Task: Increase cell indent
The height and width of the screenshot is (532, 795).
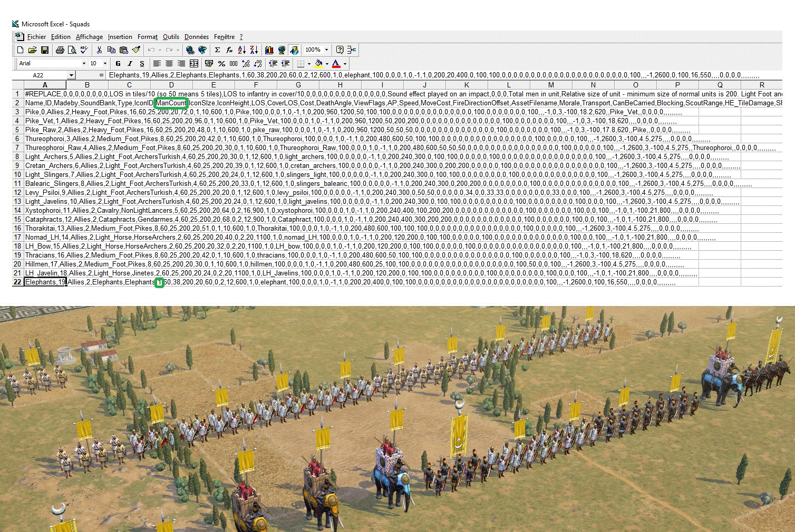Action: [x=285, y=64]
